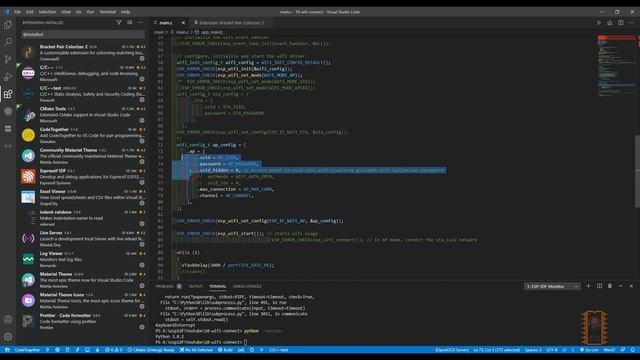Screen dimensions: 640x360
Task: Open the Run and Debug view
Action: tap(8, 76)
